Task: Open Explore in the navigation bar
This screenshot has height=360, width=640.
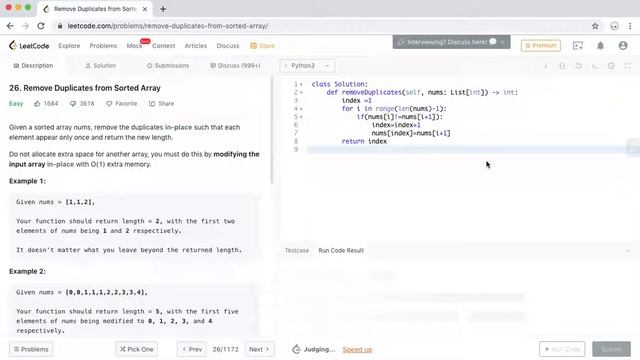Action: point(69,46)
